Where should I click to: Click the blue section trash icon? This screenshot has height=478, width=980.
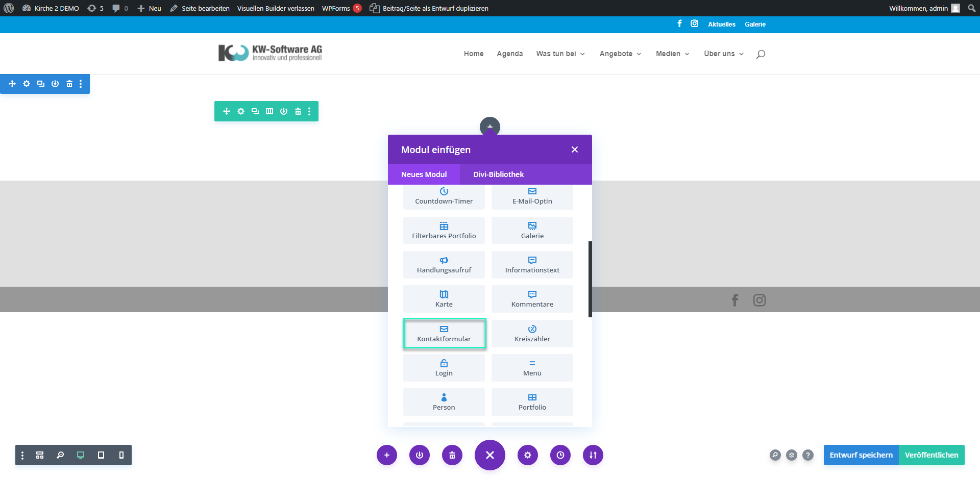point(69,84)
